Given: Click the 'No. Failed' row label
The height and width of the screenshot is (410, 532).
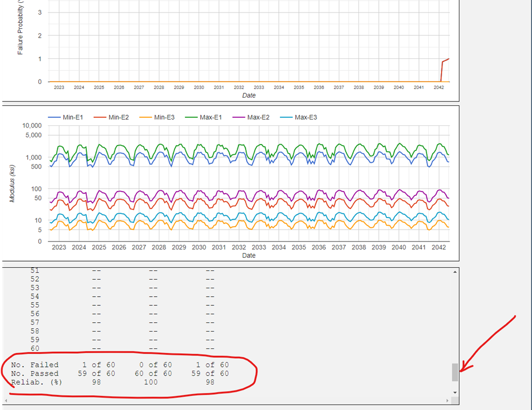Looking at the screenshot, I should click(34, 365).
